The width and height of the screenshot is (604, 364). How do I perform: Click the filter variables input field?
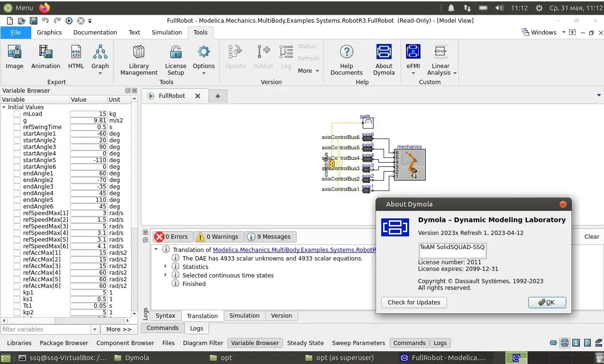coord(46,329)
